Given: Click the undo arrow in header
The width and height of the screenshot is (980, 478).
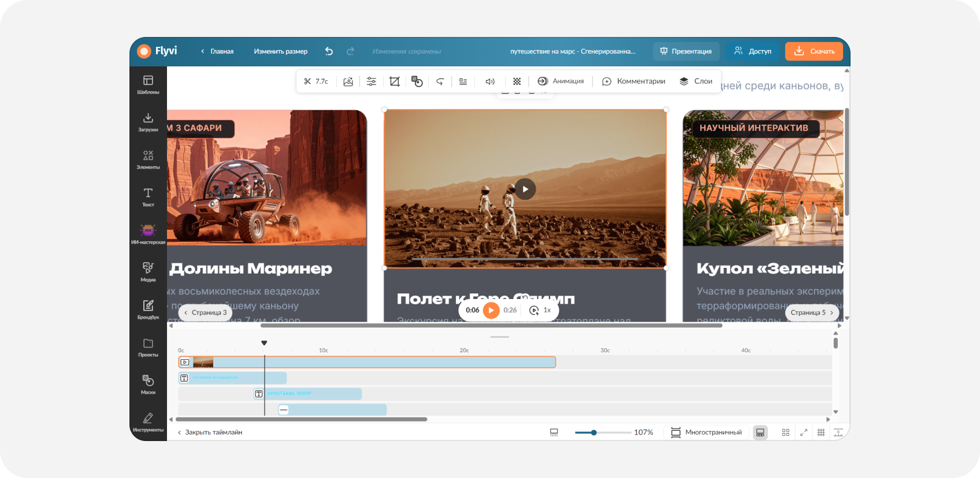Looking at the screenshot, I should click(x=329, y=51).
